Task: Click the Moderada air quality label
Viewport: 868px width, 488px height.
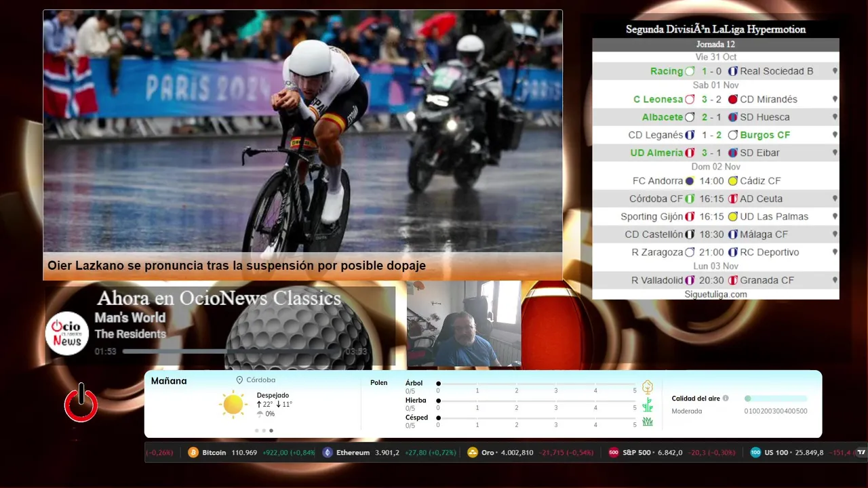Action: pos(686,411)
